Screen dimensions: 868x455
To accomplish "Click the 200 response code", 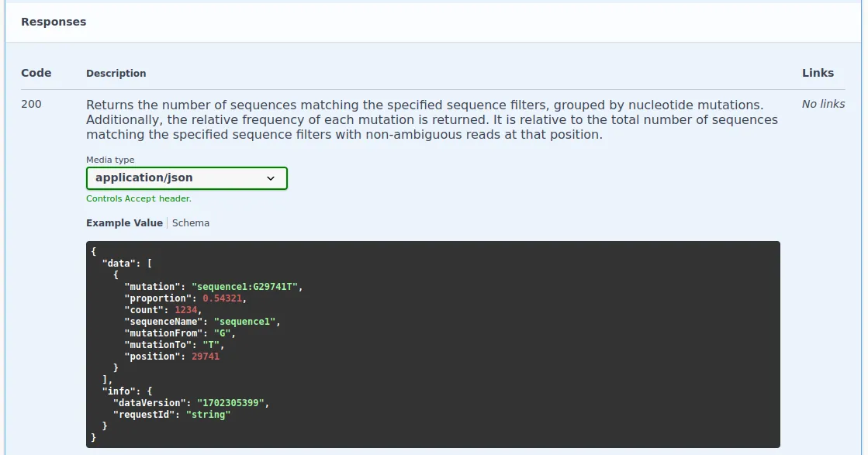I will pyautogui.click(x=31, y=104).
